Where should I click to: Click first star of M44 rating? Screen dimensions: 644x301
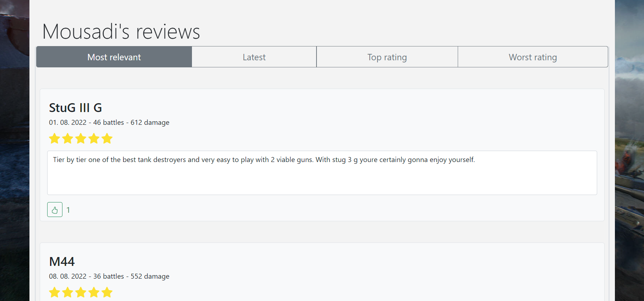55,292
